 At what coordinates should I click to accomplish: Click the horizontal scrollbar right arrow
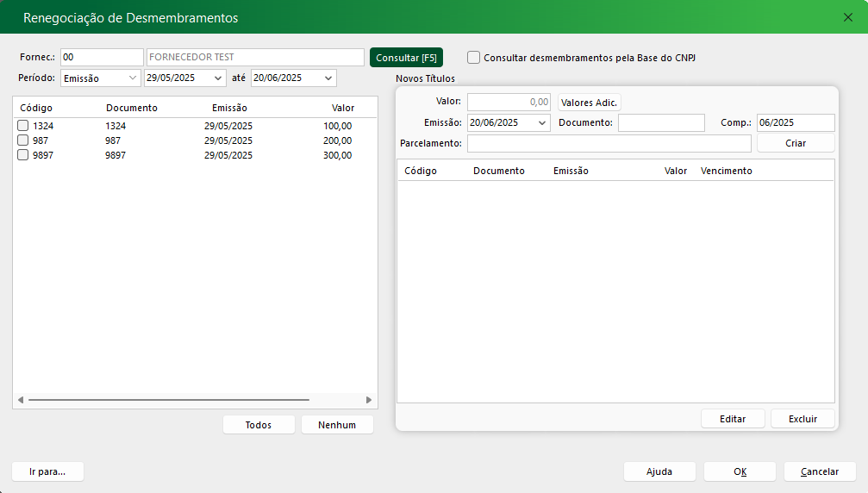coord(369,400)
